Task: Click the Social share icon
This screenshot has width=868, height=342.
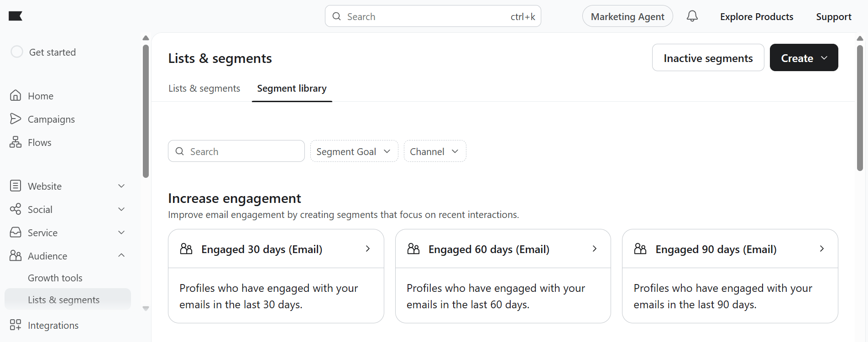Action: pyautogui.click(x=16, y=209)
